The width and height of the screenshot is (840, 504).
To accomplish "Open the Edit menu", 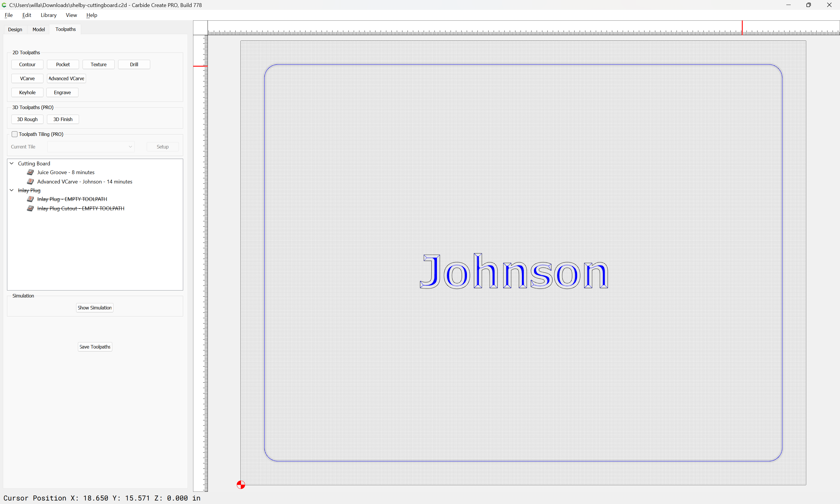I will 27,15.
